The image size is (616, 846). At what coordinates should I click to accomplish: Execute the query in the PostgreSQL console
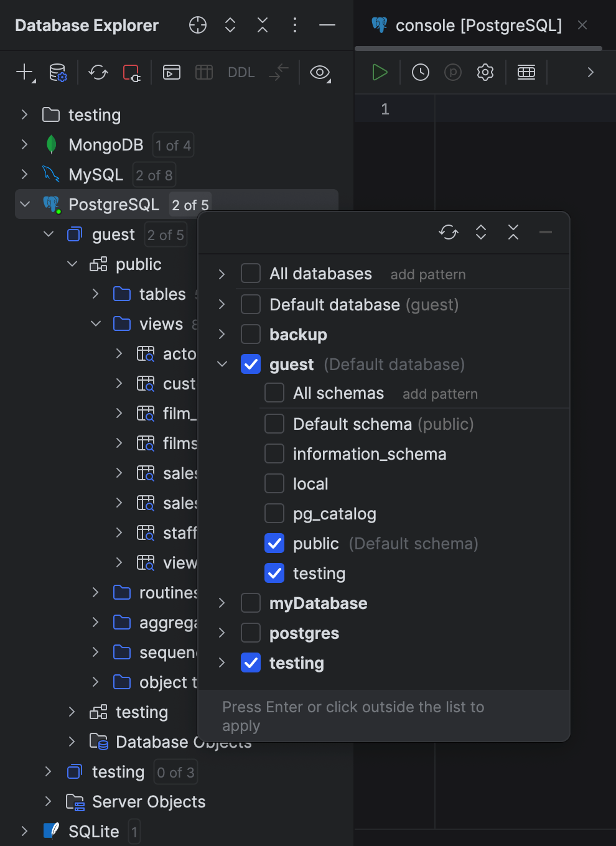click(379, 72)
